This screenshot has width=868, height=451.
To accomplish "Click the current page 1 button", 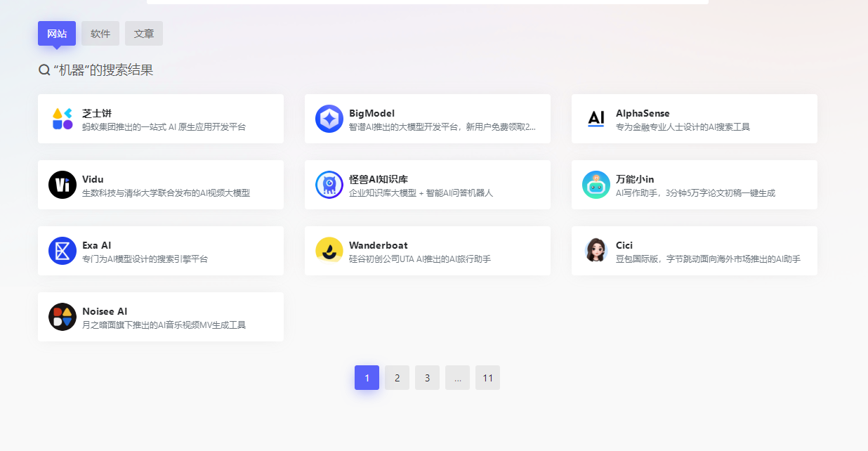I will point(367,378).
